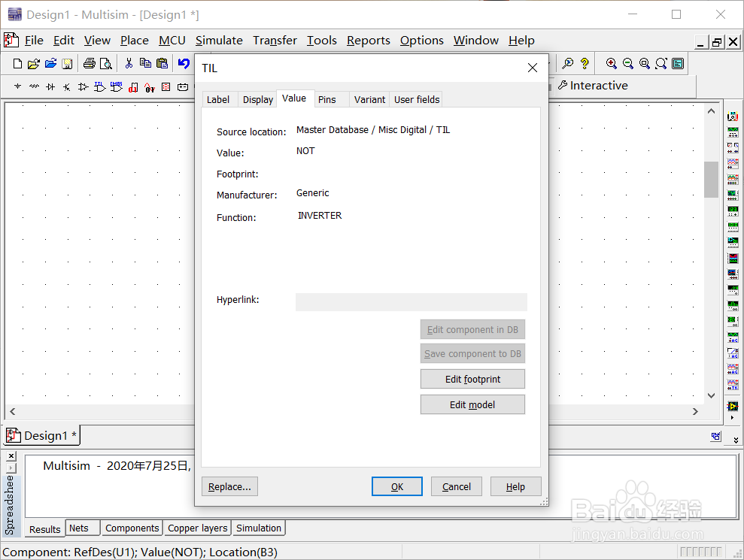Confirm the dialog with OK
Viewport: 744px width, 560px height.
(397, 486)
